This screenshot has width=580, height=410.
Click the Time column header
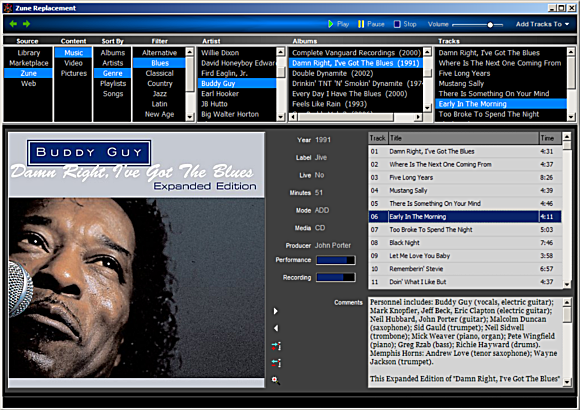[x=550, y=138]
